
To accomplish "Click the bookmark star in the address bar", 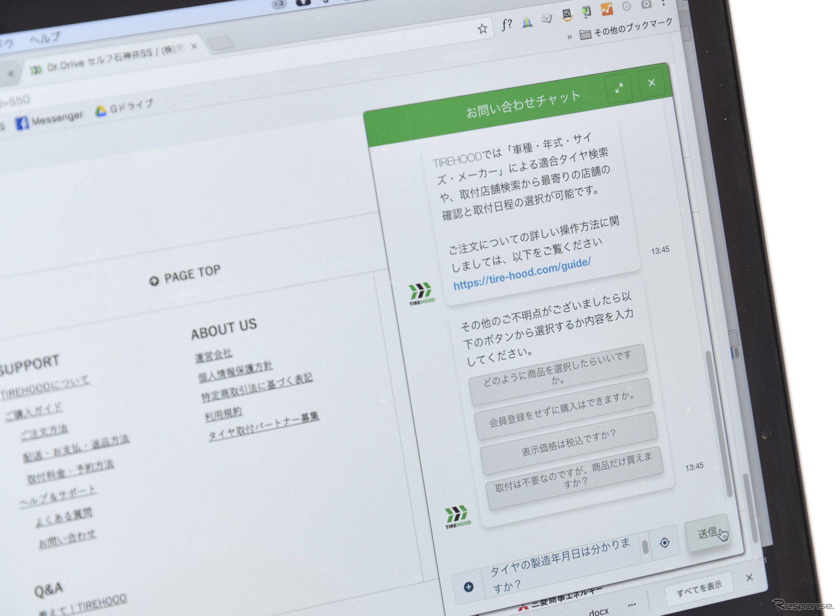I will point(482,29).
